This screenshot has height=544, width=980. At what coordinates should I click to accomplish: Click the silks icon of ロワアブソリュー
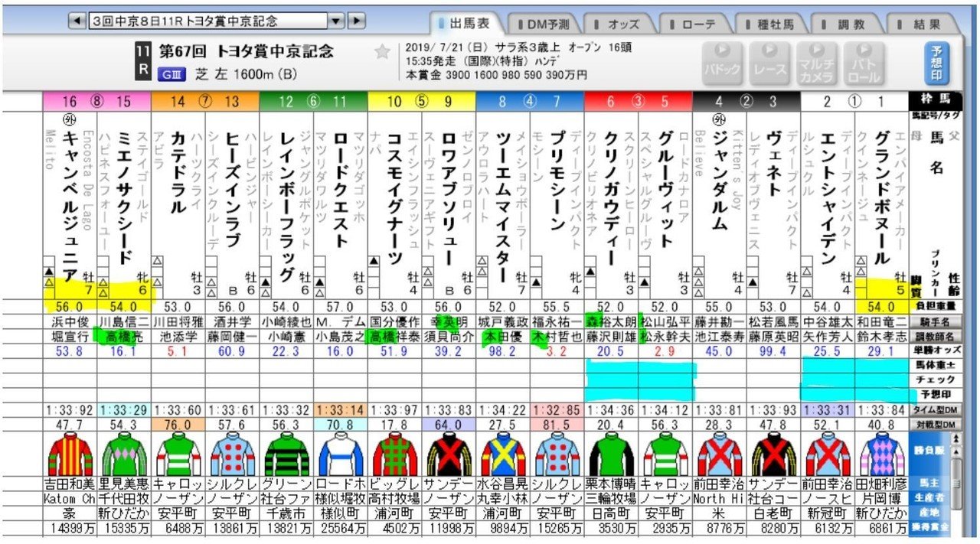[449, 454]
